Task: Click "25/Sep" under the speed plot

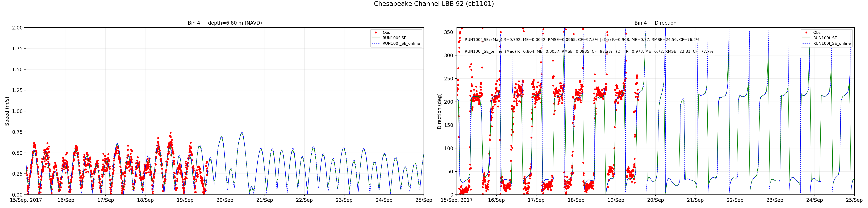Action: 424,200
